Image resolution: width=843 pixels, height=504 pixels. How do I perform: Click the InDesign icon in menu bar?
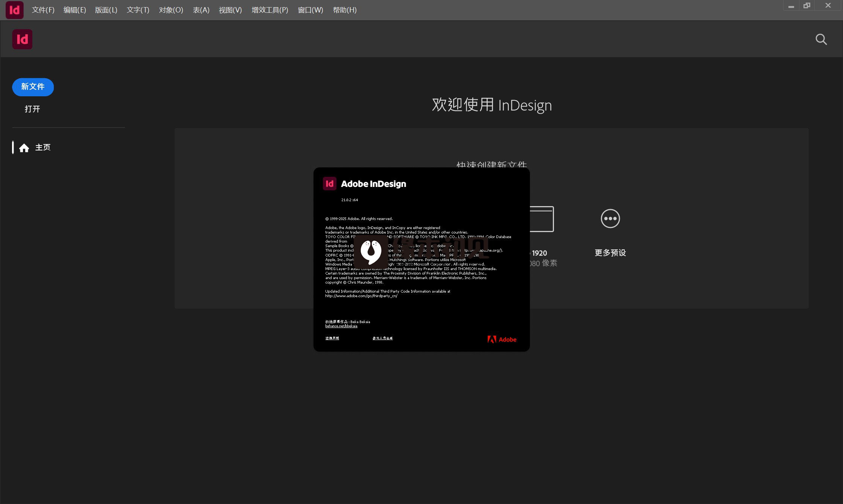[x=15, y=10]
